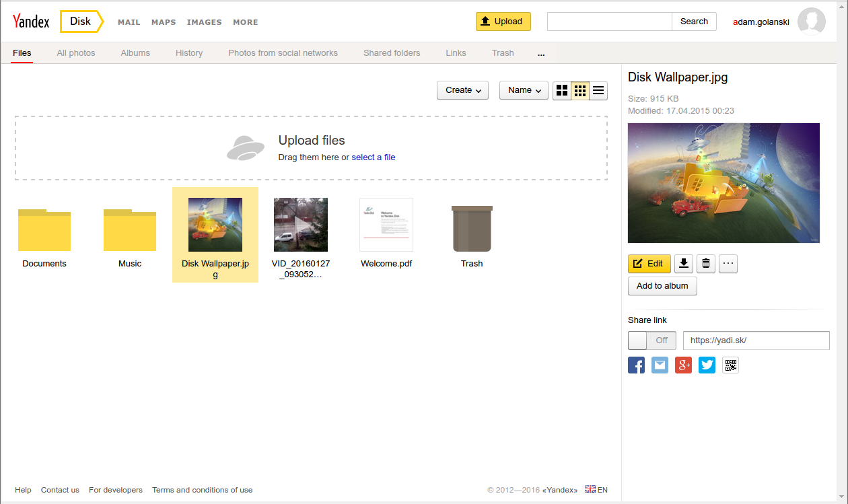Screen dimensions: 848x504
Task: Focus the search input field
Action: tap(610, 22)
